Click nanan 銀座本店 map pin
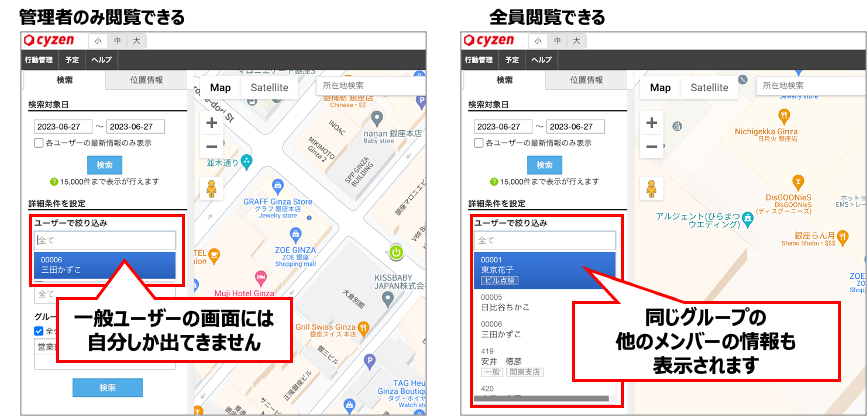Screen dimensions: 867x416 [x=377, y=118]
